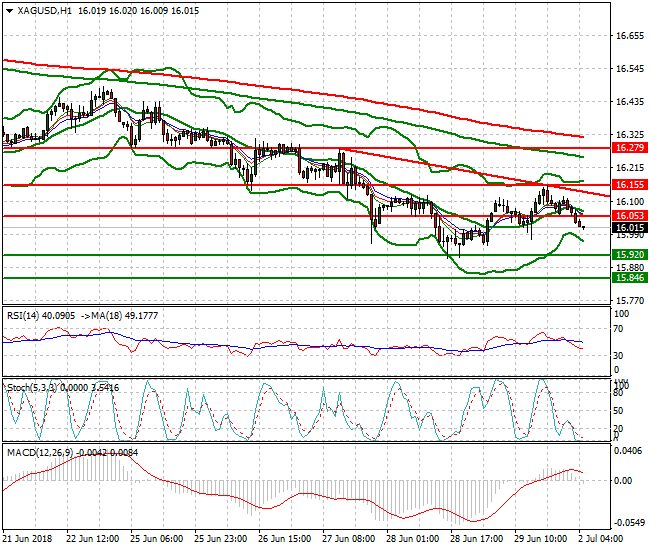The width and height of the screenshot is (650, 550).
Task: Select the Stoch(5,3,3) indicator label
Action: click(x=32, y=388)
